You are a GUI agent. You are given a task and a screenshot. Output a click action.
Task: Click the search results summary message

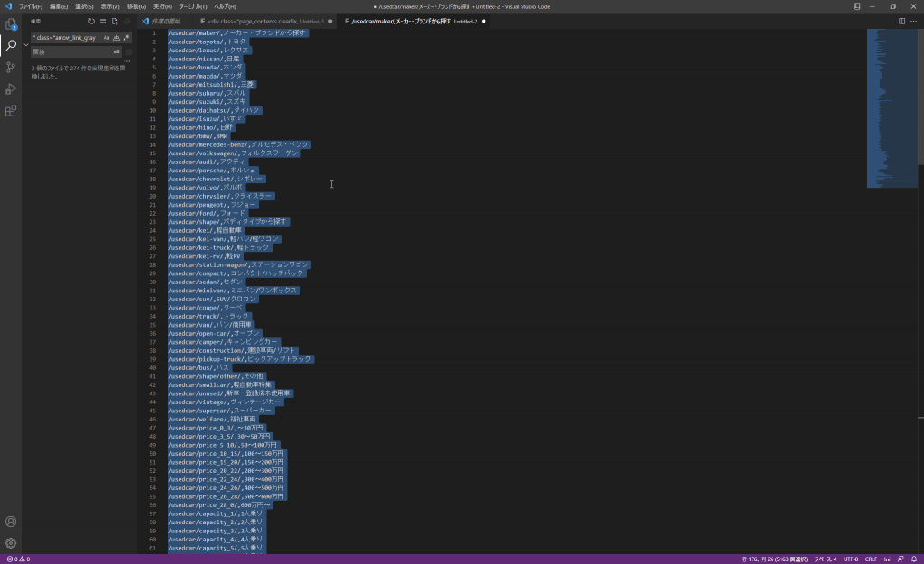[79, 72]
